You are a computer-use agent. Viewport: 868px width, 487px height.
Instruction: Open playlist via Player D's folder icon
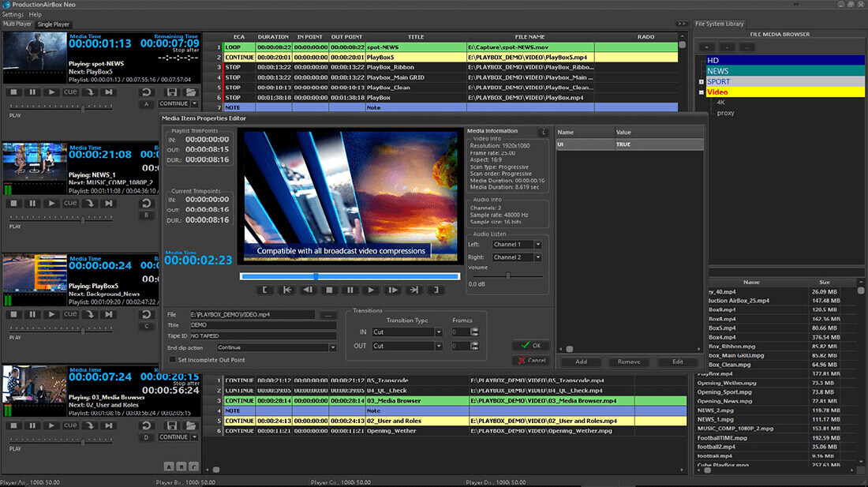coord(191,425)
